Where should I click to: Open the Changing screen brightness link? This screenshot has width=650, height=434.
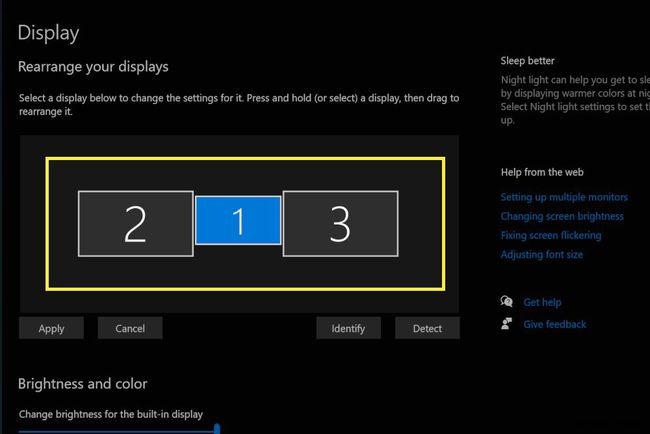pyautogui.click(x=562, y=216)
